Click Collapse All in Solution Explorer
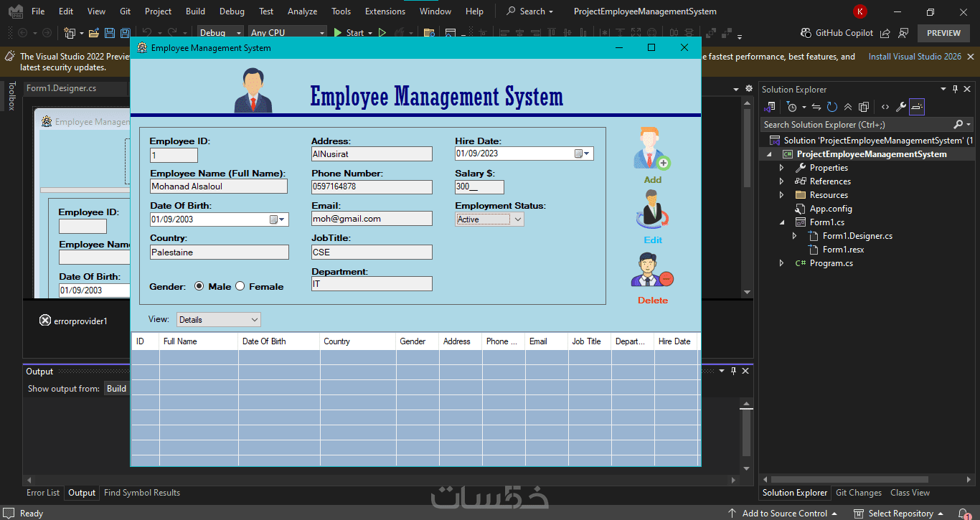The image size is (980, 520). point(847,107)
